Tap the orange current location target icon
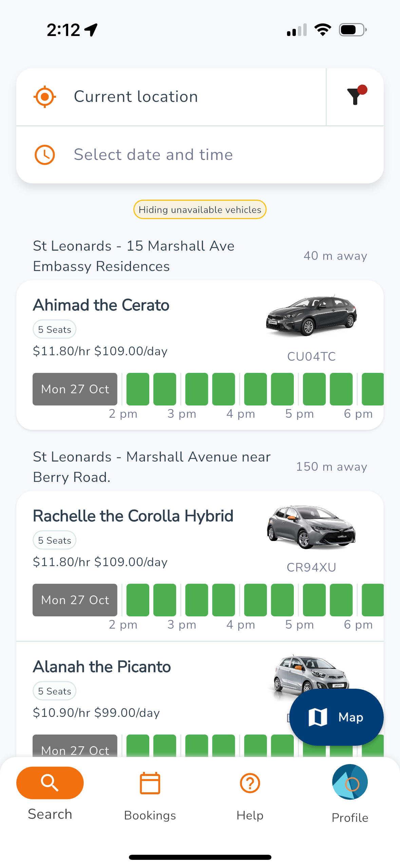Screen dimensions: 400x868 point(45,97)
